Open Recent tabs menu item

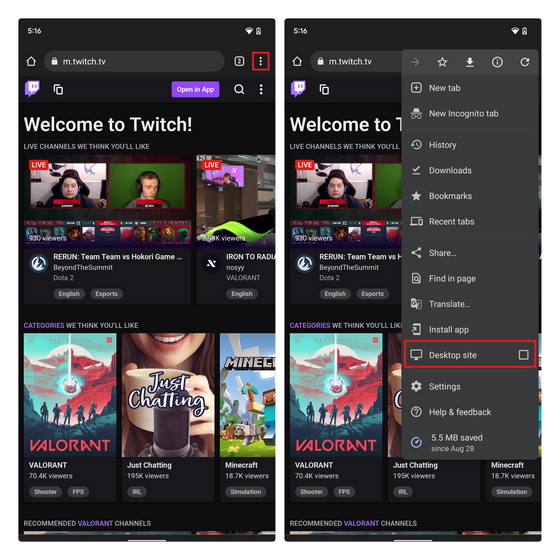(x=470, y=221)
